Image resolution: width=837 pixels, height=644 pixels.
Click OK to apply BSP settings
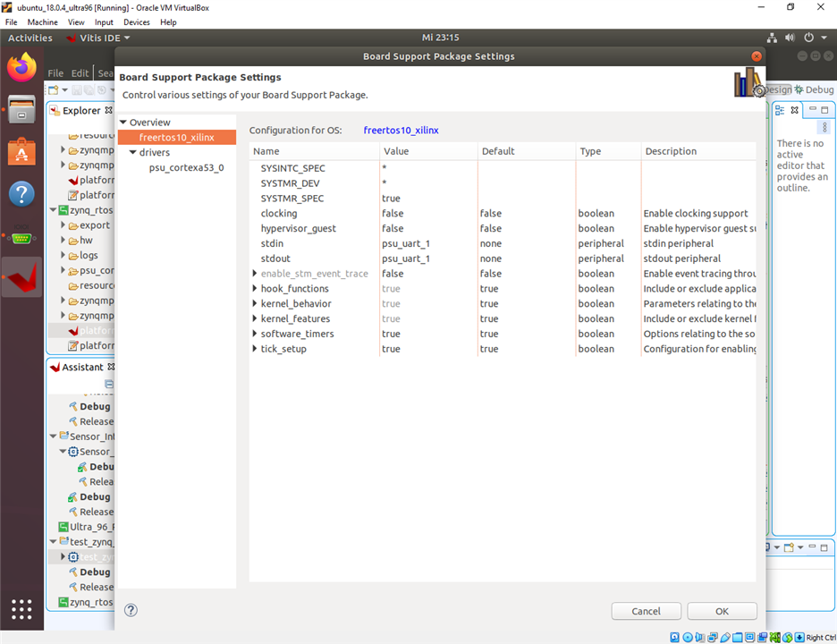tap(722, 611)
